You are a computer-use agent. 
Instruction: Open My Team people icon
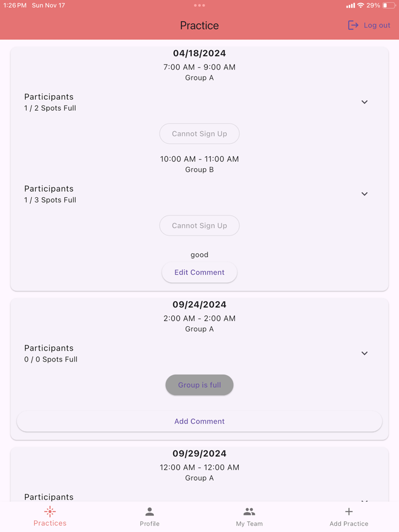pyautogui.click(x=249, y=511)
